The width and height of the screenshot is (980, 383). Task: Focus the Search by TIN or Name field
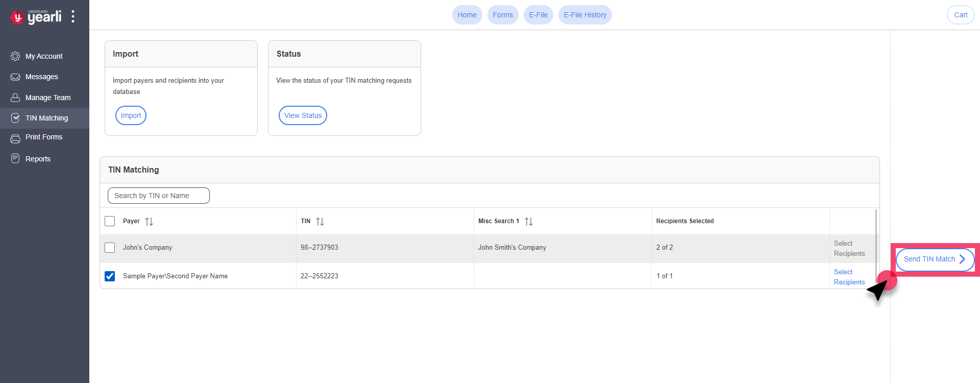click(159, 196)
